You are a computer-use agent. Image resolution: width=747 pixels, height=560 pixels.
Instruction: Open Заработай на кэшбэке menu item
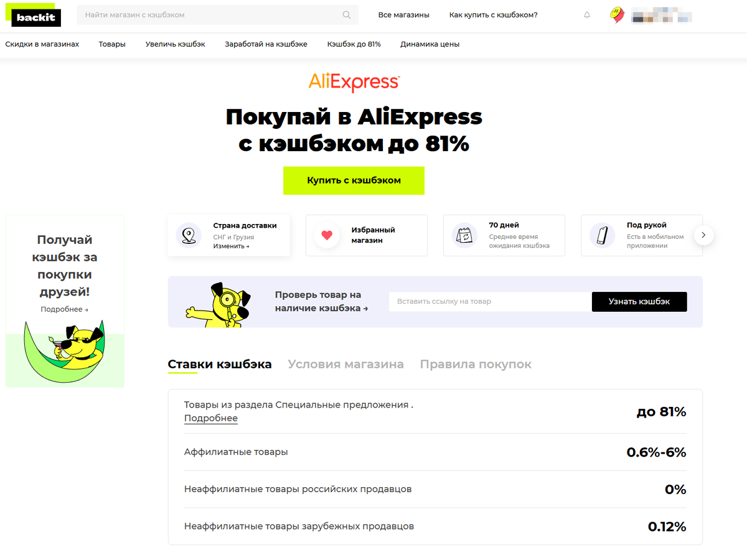[x=266, y=44]
